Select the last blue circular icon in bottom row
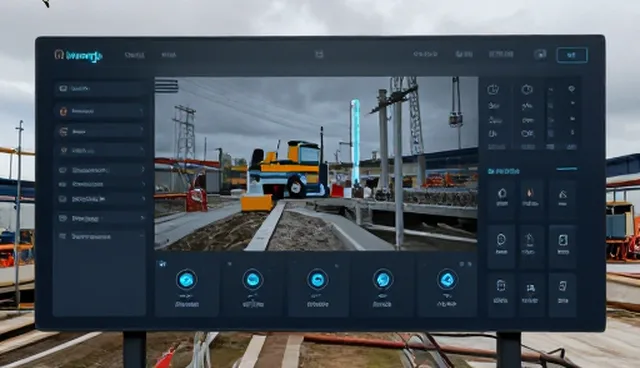Image resolution: width=640 pixels, height=368 pixels. pyautogui.click(x=447, y=280)
